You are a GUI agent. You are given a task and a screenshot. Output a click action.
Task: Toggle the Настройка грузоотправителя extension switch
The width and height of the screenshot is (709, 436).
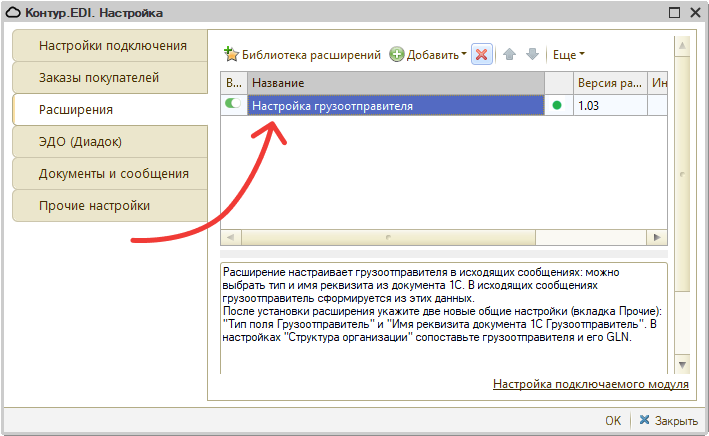(234, 103)
